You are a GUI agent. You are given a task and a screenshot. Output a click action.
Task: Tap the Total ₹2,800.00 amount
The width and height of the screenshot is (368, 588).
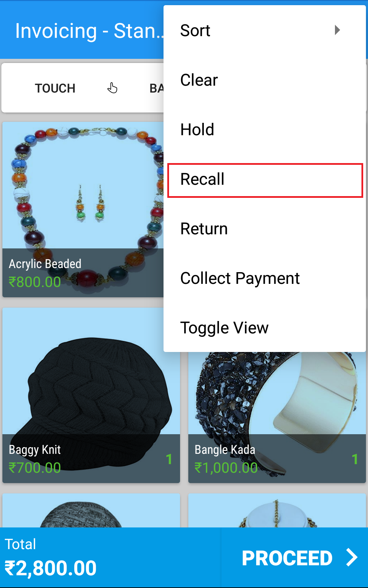[51, 567]
